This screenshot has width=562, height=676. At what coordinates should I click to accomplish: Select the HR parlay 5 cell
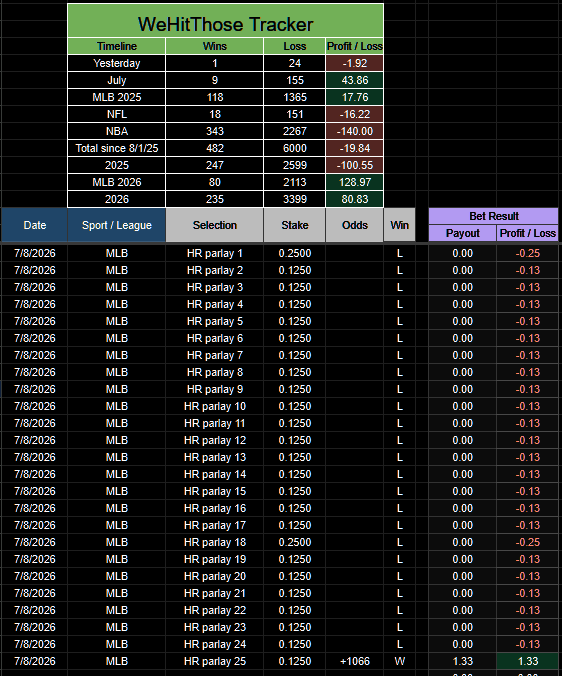215,321
